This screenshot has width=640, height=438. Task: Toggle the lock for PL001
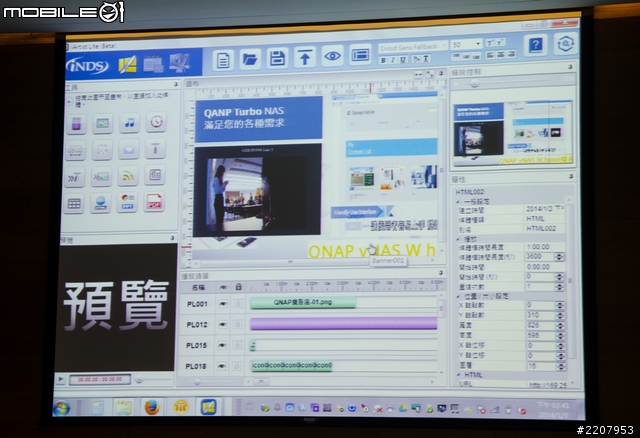coord(238,303)
